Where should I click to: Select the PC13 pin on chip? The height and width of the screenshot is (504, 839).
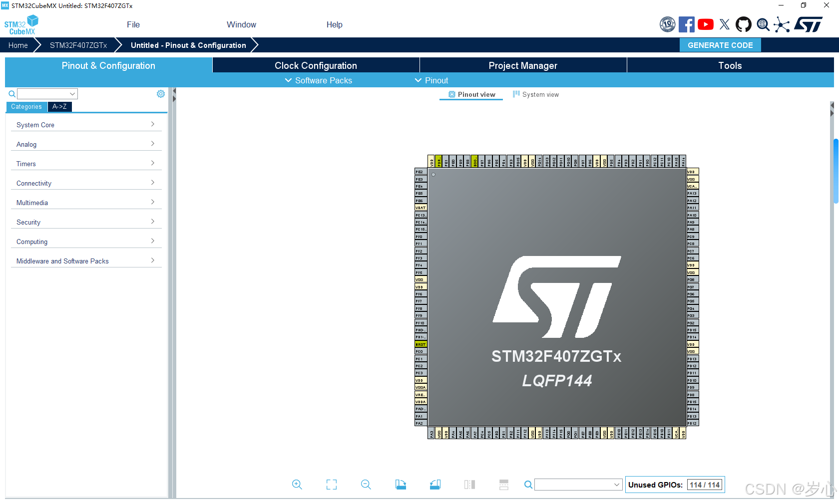[x=420, y=215]
